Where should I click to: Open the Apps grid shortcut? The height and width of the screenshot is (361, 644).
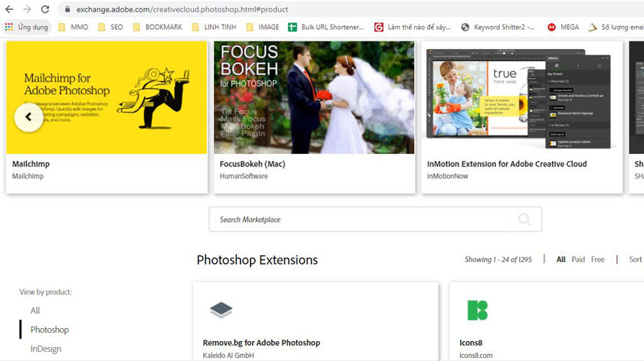[9, 27]
